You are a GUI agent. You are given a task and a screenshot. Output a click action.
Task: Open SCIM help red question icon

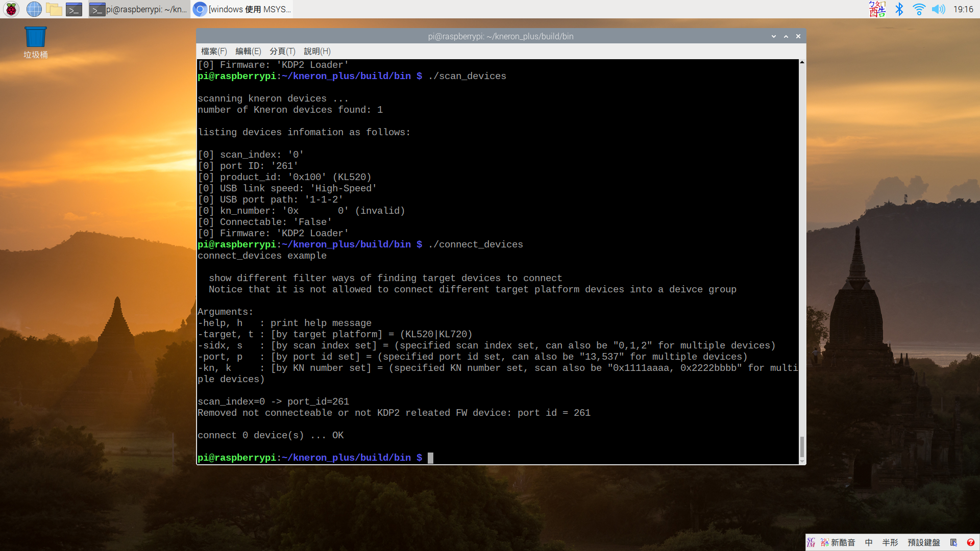coord(971,542)
